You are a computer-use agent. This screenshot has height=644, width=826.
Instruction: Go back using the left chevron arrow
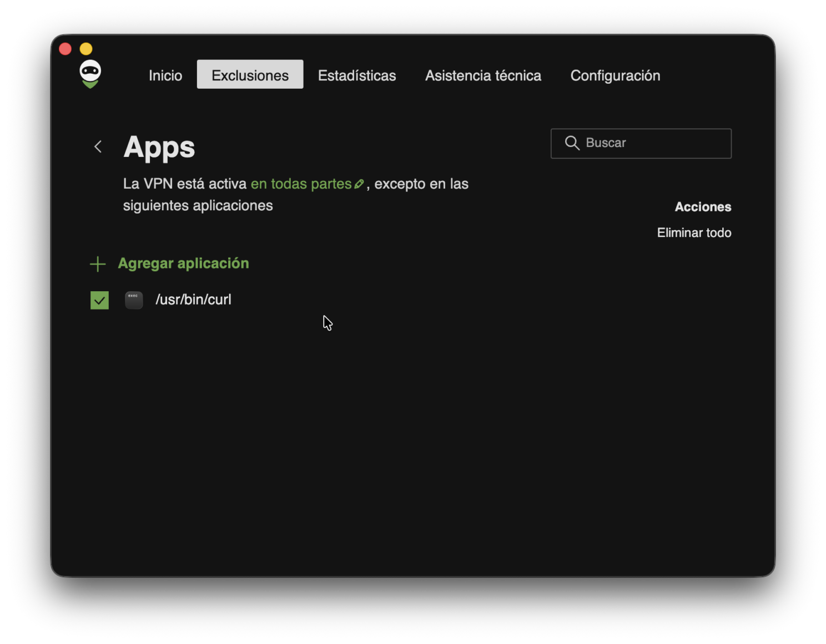pyautogui.click(x=98, y=146)
